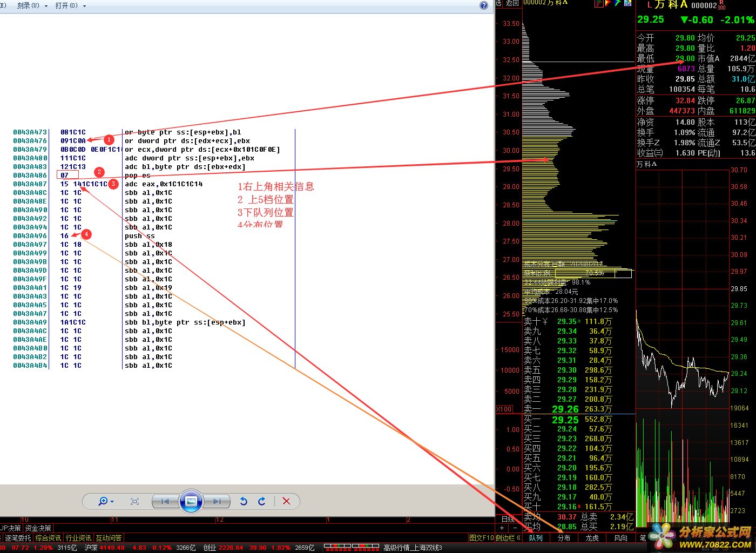Click the 高级行情_上海双线3 status entry
This screenshot has height=553, width=756.
click(412, 548)
